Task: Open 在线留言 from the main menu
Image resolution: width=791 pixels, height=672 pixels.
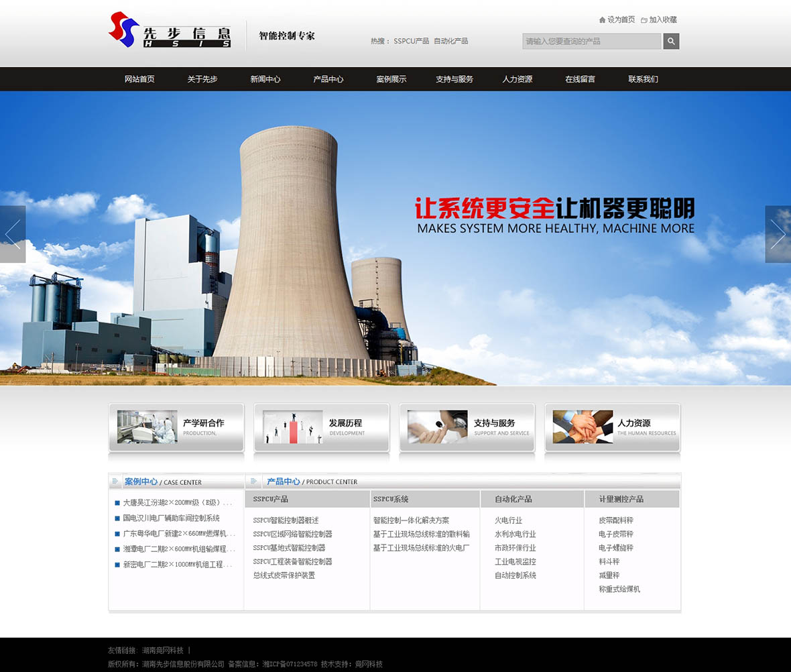Action: tap(579, 78)
